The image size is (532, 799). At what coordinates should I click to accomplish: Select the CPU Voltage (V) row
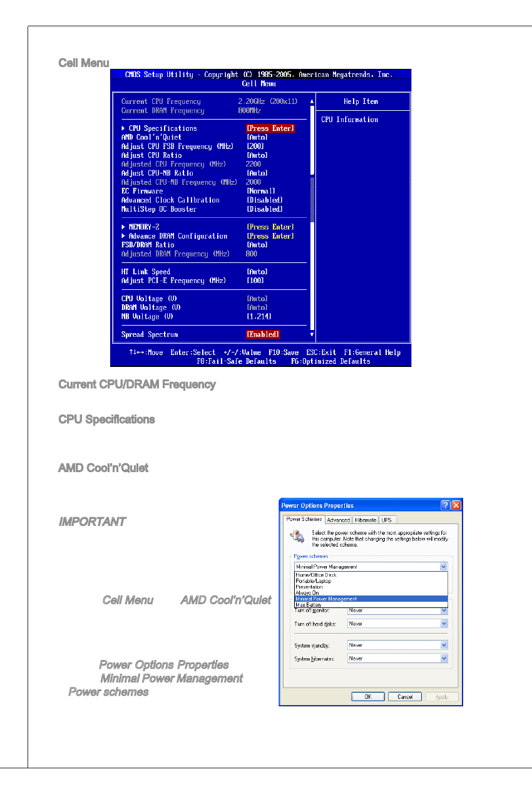click(195, 299)
